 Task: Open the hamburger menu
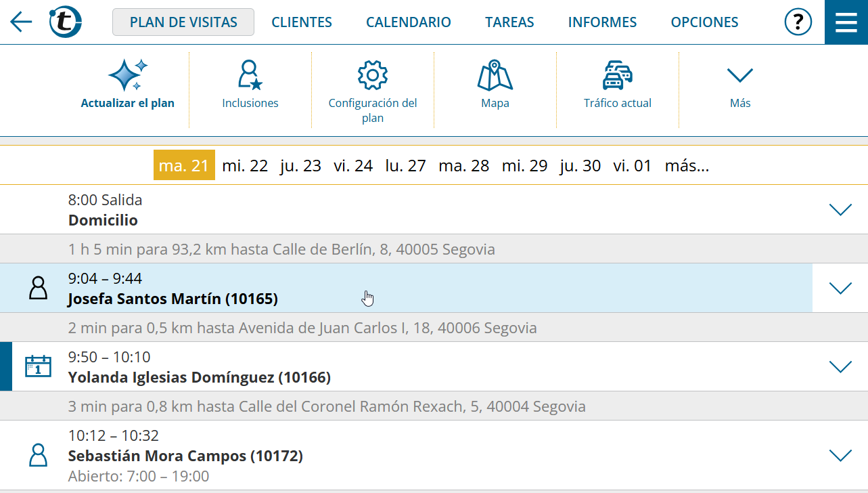846,22
